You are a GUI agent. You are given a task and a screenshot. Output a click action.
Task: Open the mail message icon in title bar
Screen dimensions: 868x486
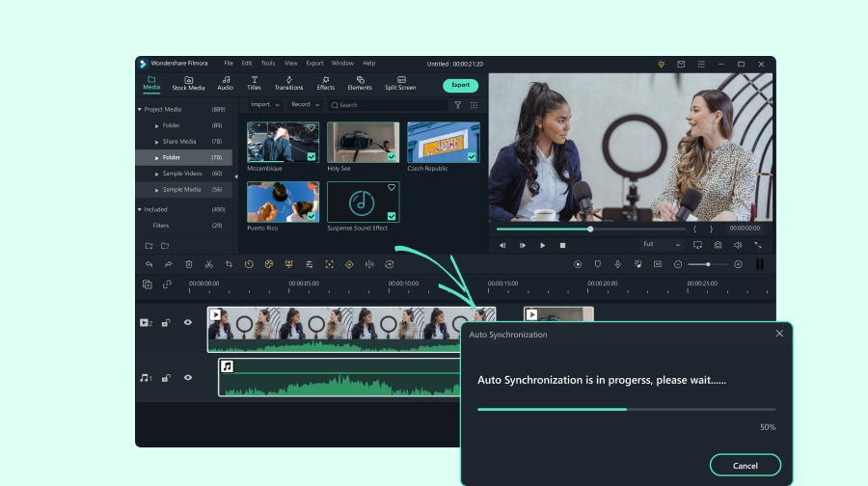(681, 65)
